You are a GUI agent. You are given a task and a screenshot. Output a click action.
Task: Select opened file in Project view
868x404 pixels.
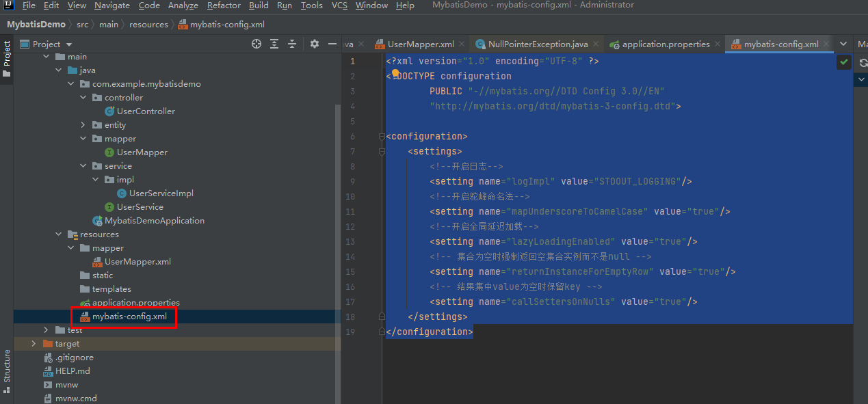[x=256, y=44]
